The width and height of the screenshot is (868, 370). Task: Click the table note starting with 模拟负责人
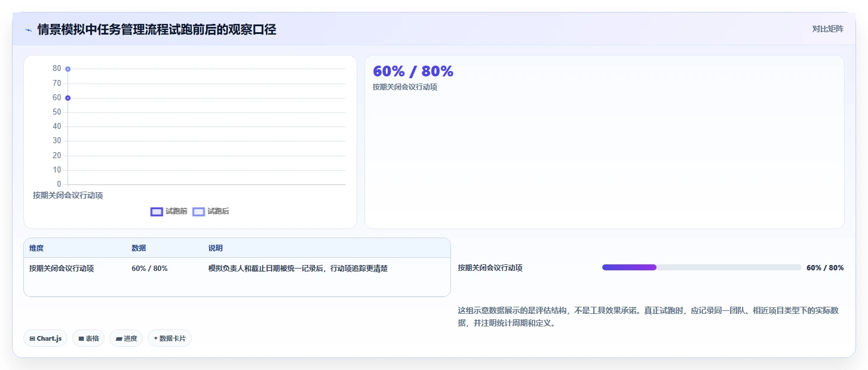[x=298, y=269]
